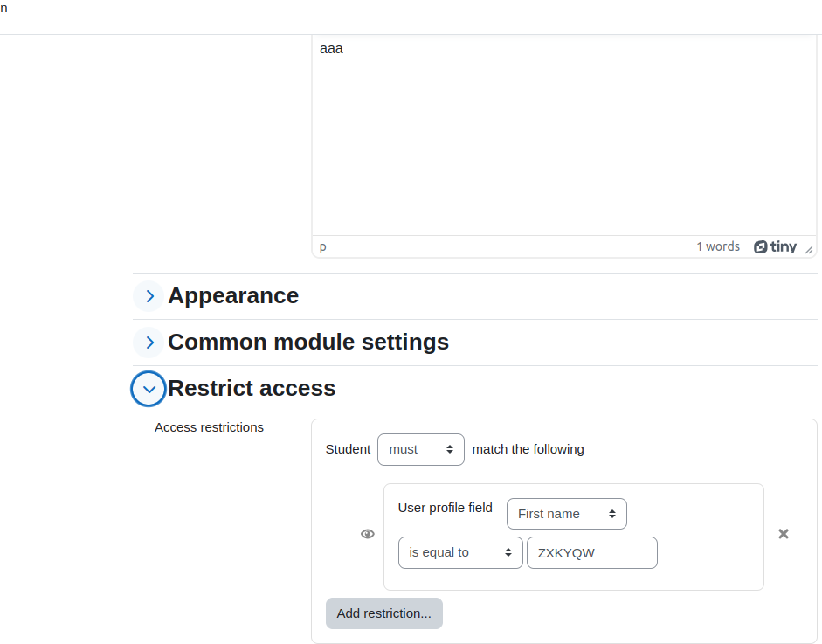Image resolution: width=822 pixels, height=644 pixels.
Task: Click the Appearance section heading
Action: 233,295
